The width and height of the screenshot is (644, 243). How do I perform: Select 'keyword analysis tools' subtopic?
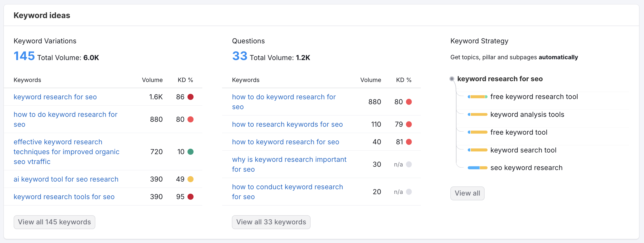[527, 115]
